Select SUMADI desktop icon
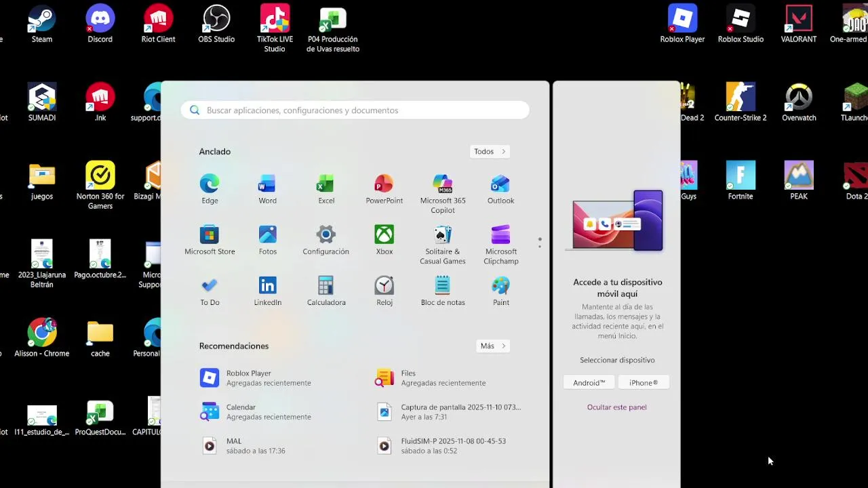 pyautogui.click(x=42, y=103)
